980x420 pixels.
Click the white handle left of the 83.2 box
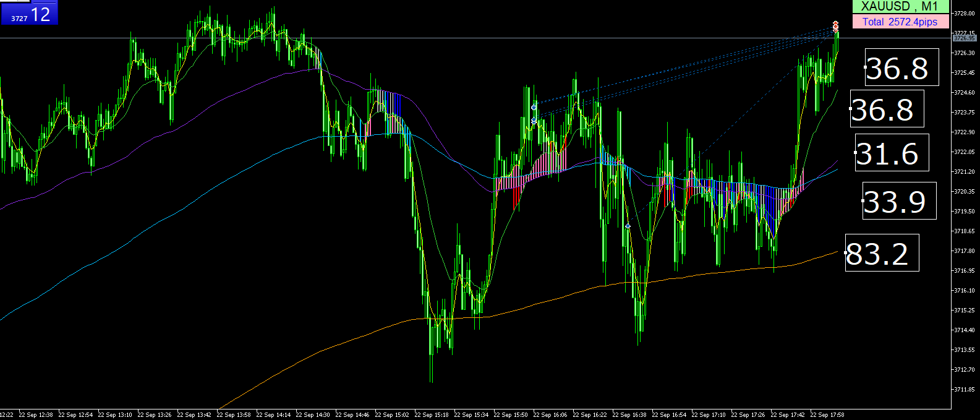click(845, 253)
